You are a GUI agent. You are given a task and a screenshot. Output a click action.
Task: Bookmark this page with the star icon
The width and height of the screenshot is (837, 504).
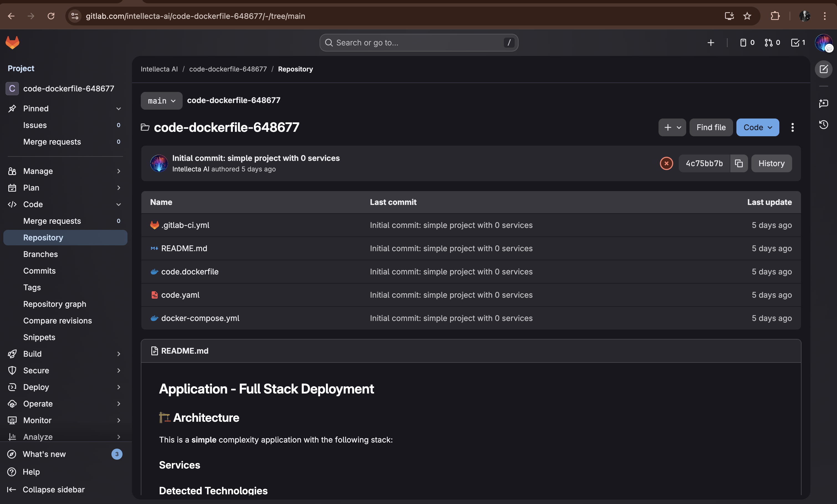pyautogui.click(x=747, y=16)
